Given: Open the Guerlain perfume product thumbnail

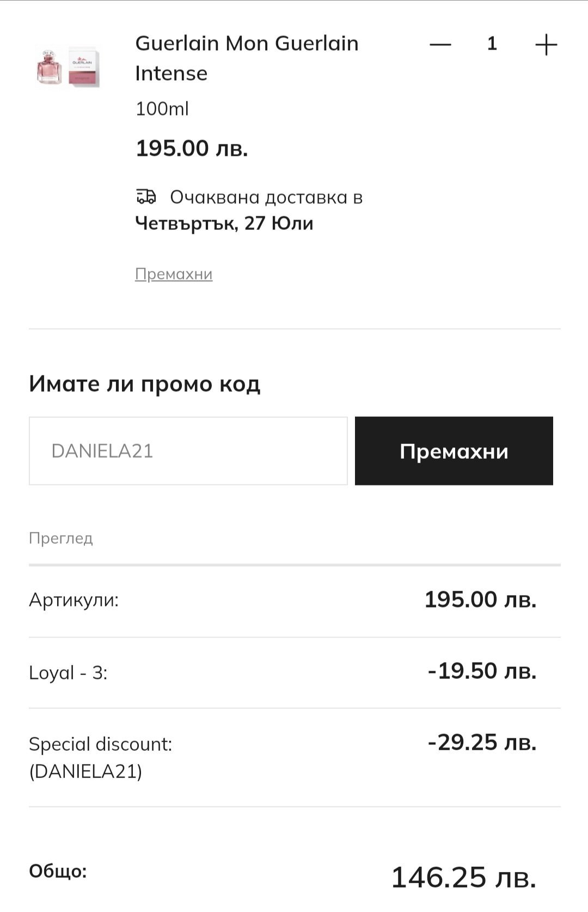Looking at the screenshot, I should coord(68,66).
